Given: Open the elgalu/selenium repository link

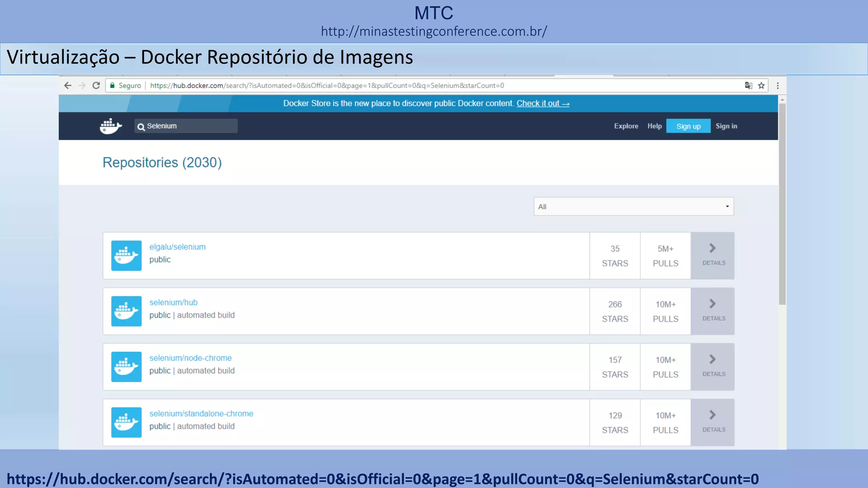Looking at the screenshot, I should (x=177, y=247).
